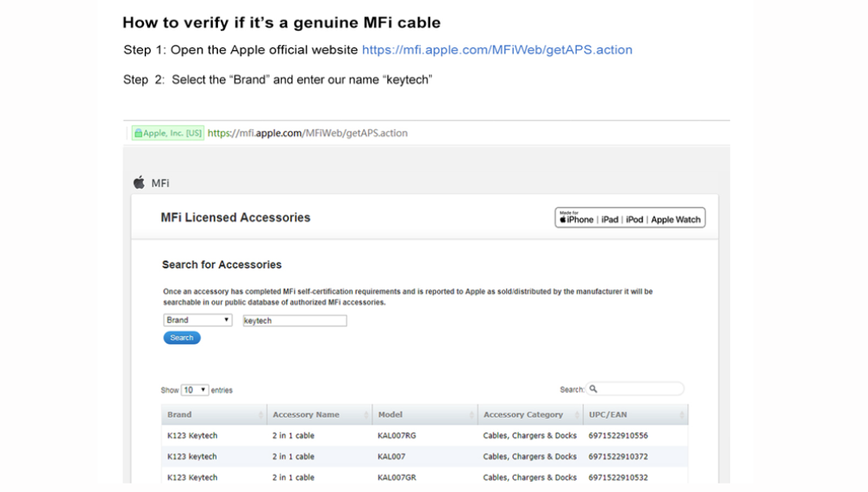
Task: Select the KAL007GR table row
Action: point(425,476)
